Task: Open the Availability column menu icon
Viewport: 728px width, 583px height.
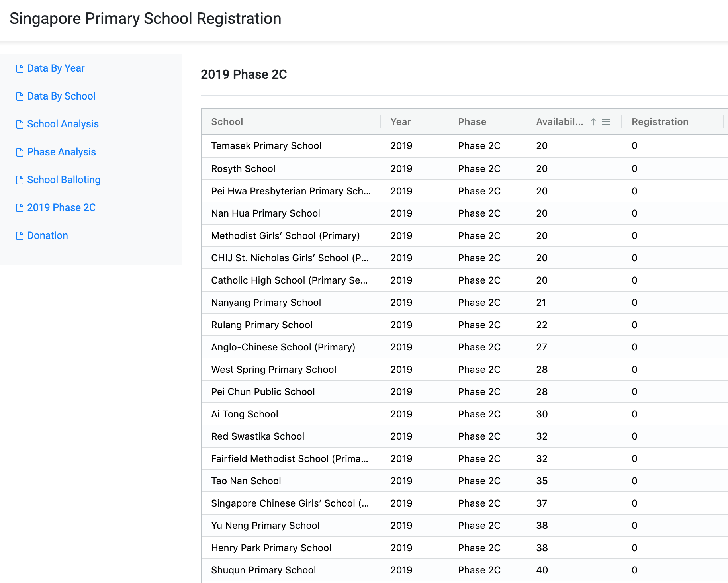Action: tap(606, 122)
